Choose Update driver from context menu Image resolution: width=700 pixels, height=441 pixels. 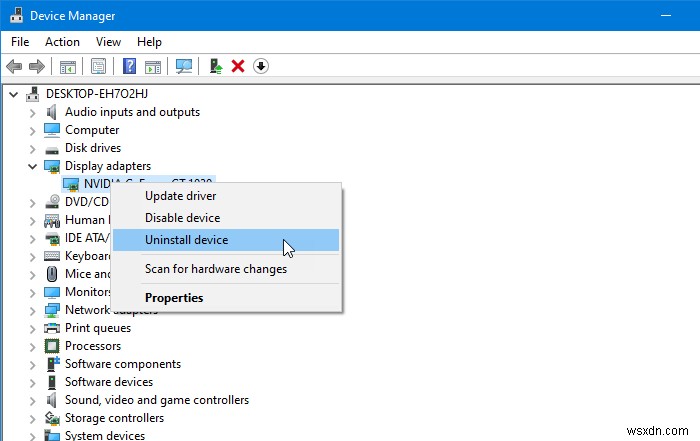pos(226,196)
